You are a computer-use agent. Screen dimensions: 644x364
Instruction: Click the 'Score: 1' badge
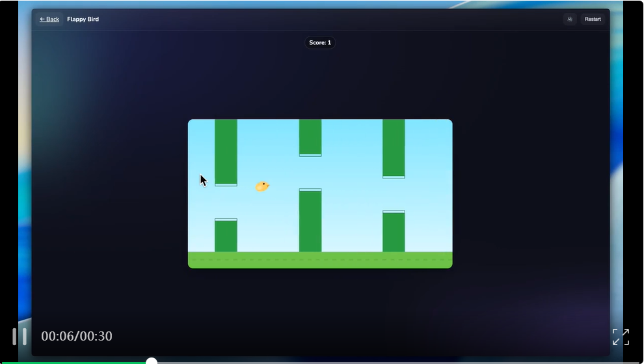point(320,43)
